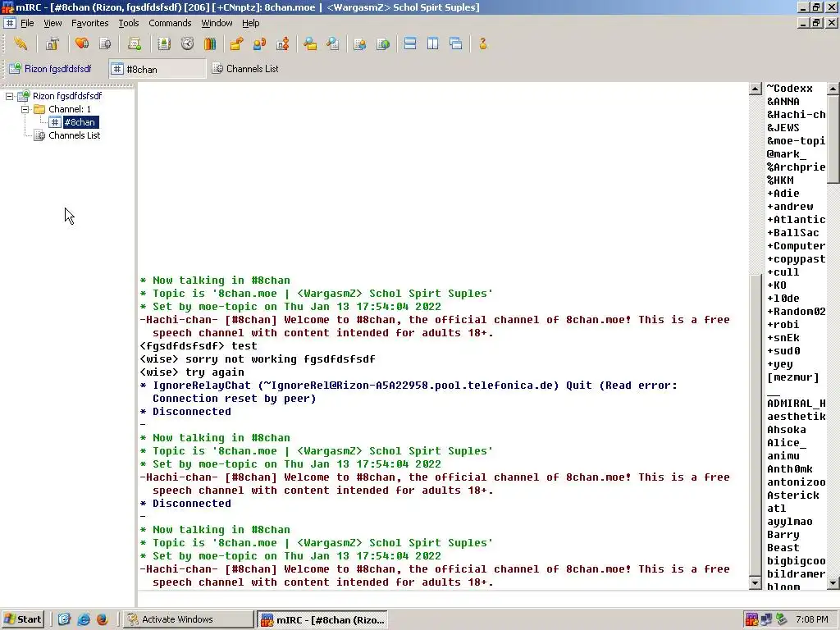Click nicklist scroll up arrow
Viewport: 840px width, 630px height.
(x=833, y=89)
